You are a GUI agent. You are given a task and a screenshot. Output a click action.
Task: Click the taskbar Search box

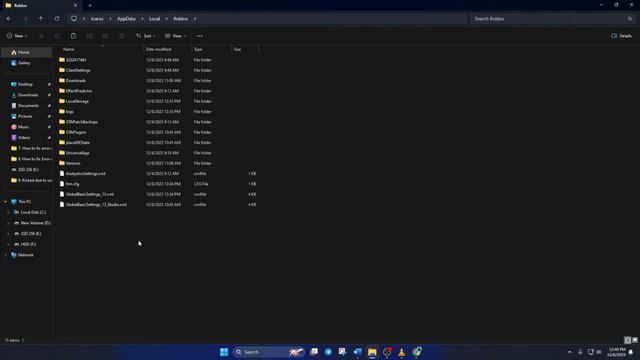[x=269, y=352]
